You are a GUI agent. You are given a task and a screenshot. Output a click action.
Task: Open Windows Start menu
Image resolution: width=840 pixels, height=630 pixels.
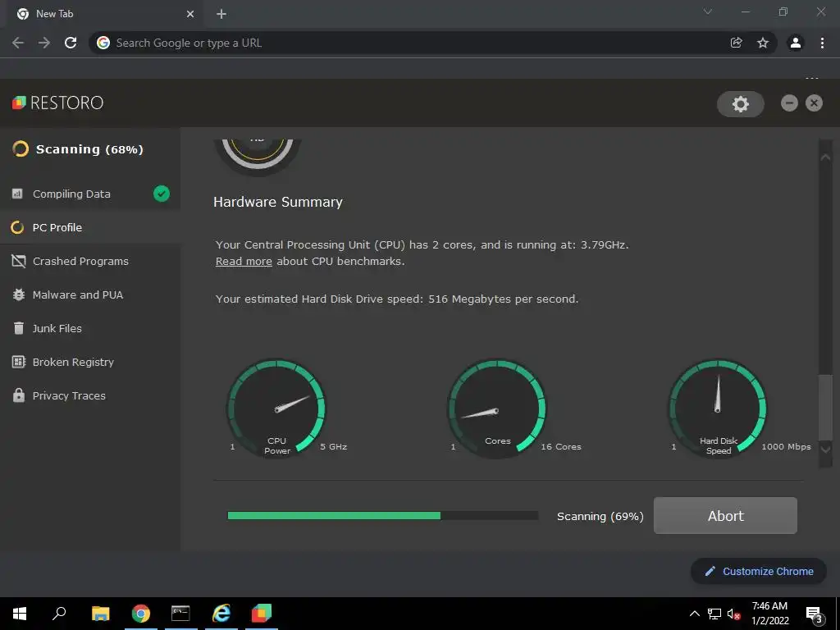[x=20, y=614]
